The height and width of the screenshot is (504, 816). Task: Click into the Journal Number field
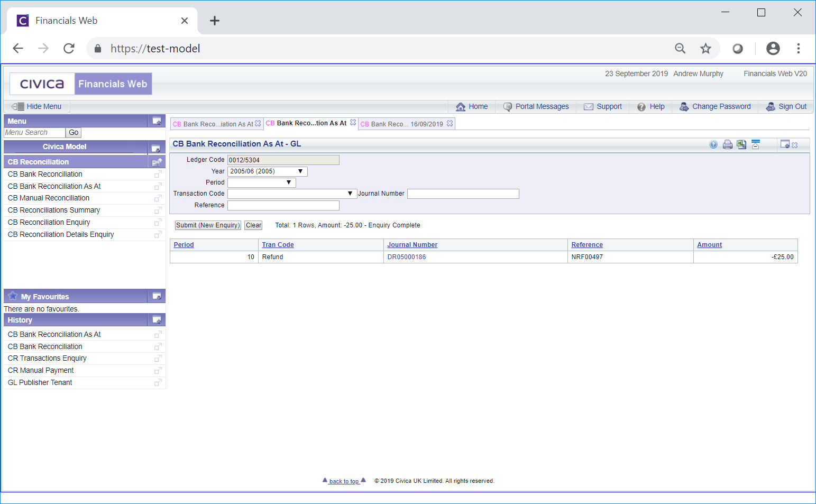463,194
